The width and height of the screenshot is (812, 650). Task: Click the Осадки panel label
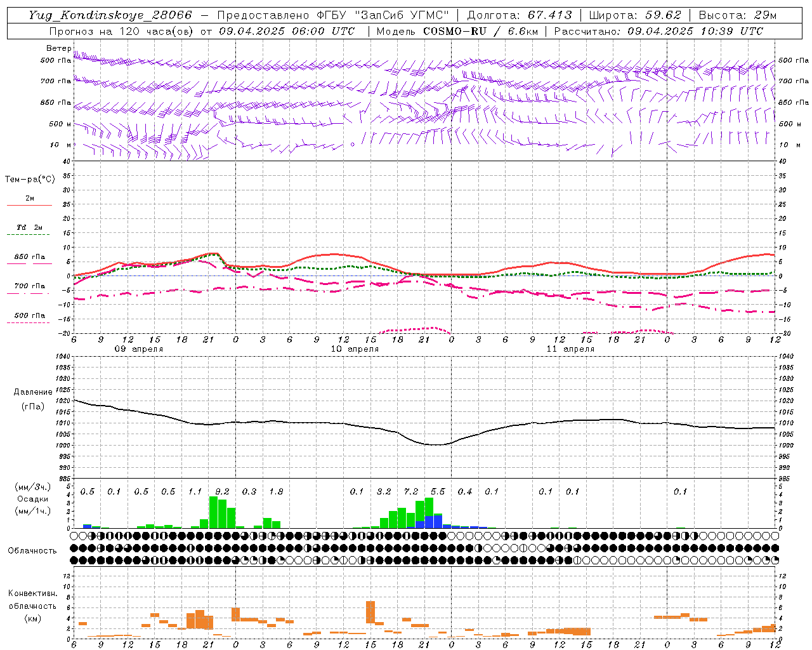coord(33,499)
